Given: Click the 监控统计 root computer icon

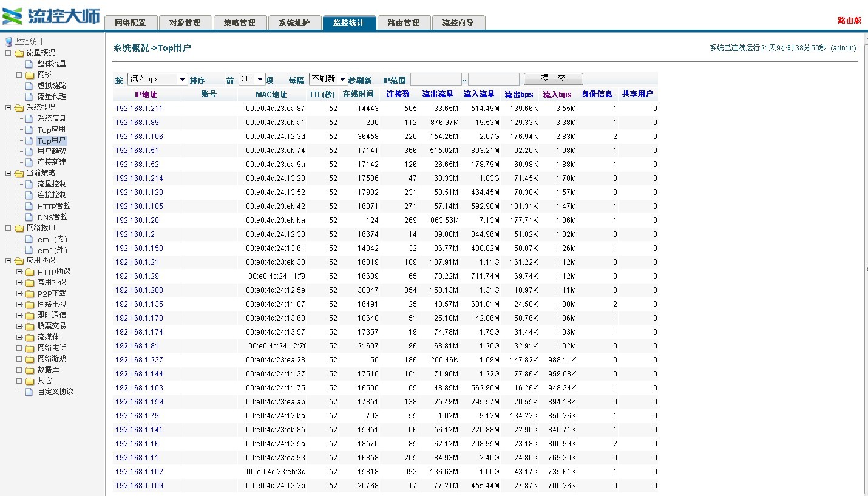Looking at the screenshot, I should coord(8,42).
